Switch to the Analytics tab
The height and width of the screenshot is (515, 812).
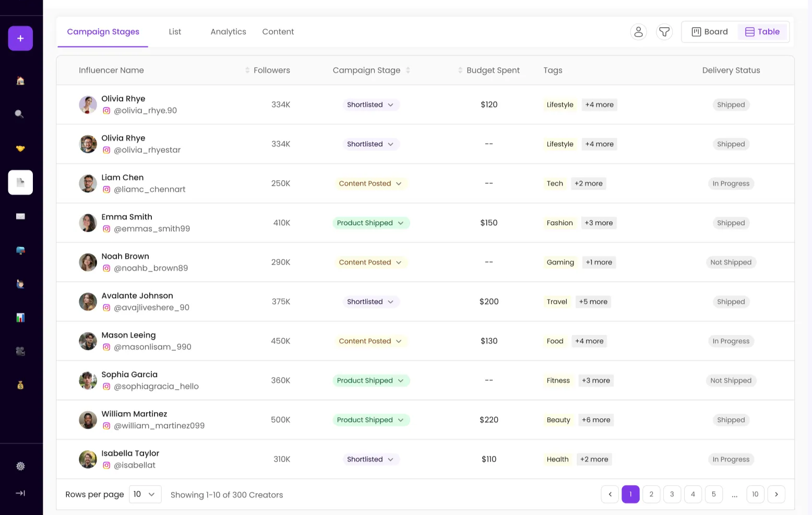point(228,32)
